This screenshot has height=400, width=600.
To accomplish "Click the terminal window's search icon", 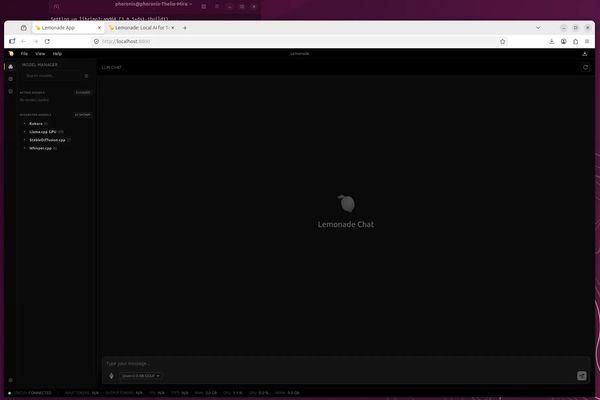I will tap(204, 6).
